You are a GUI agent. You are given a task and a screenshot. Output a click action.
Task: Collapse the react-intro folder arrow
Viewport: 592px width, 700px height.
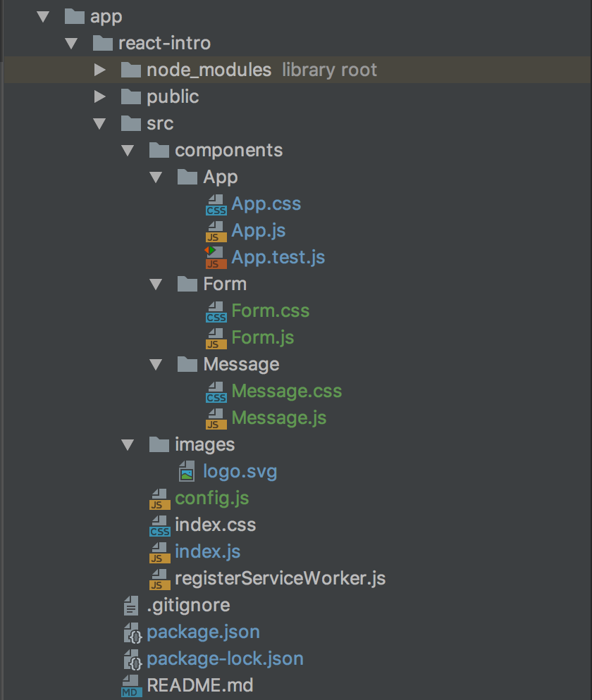pyautogui.click(x=71, y=44)
